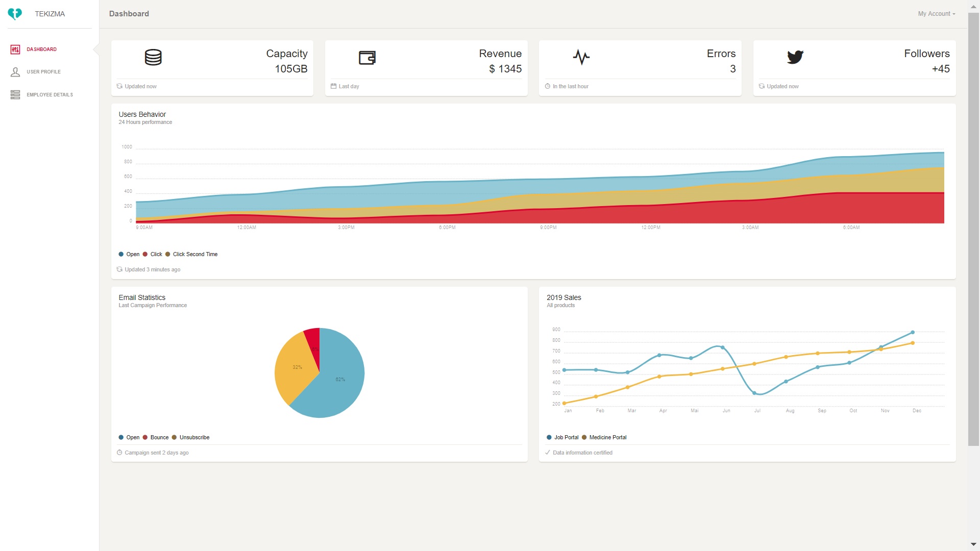
Task: Select the Dashboard sidebar icon
Action: click(x=15, y=49)
